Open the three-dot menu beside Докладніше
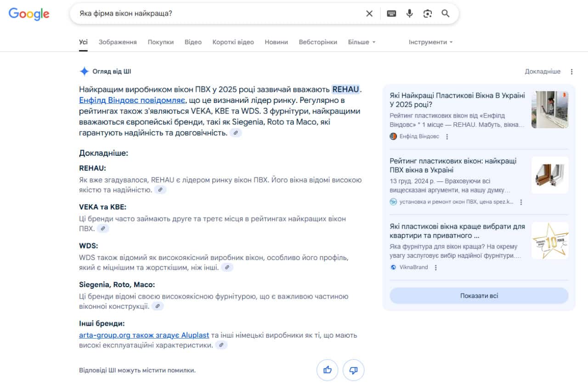Viewport: 588px width, 390px height. [x=572, y=72]
